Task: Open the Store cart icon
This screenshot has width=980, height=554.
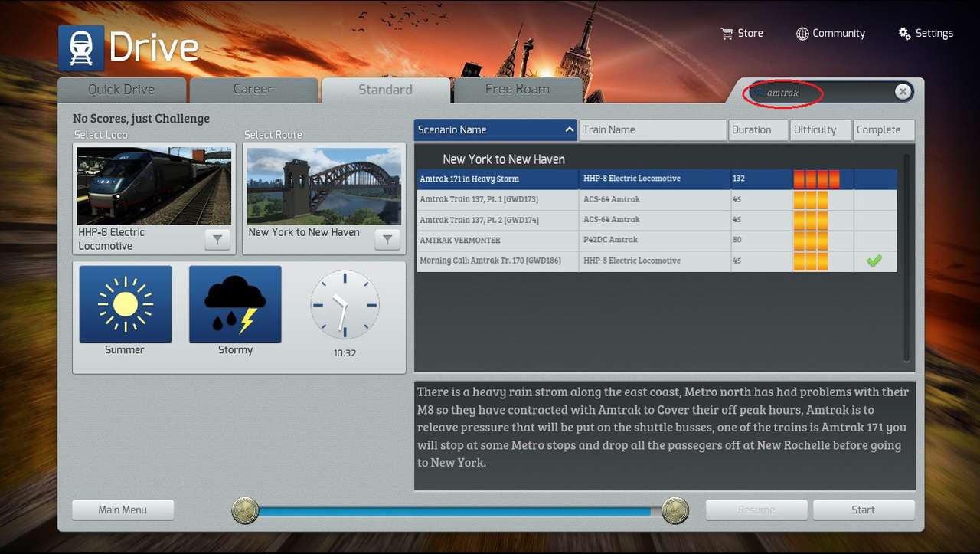Action: (727, 34)
